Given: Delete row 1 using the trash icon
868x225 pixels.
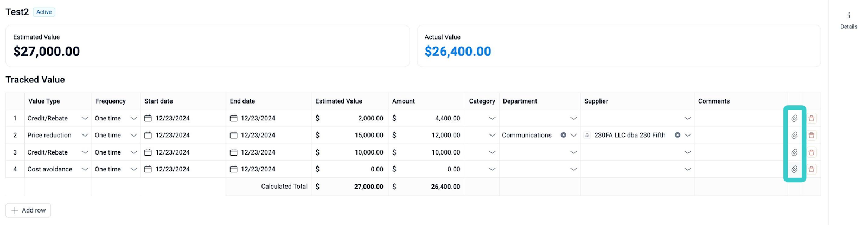Looking at the screenshot, I should point(812,118).
